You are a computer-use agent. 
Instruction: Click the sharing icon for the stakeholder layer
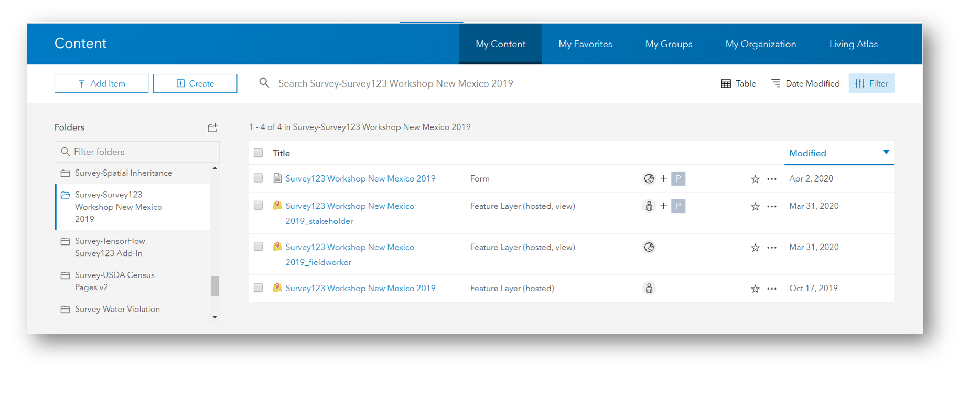649,206
